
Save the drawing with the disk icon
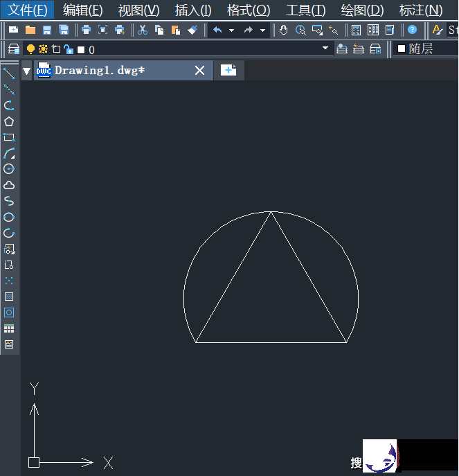coord(47,30)
